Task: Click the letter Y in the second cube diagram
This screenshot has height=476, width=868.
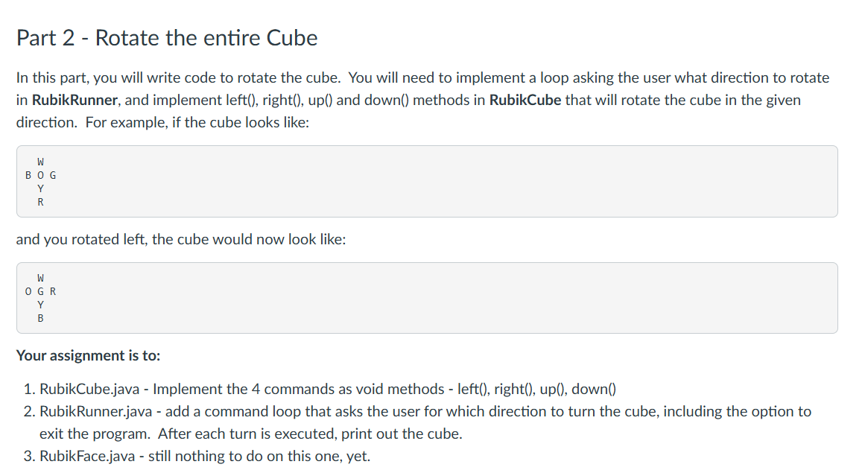Action: (x=40, y=305)
